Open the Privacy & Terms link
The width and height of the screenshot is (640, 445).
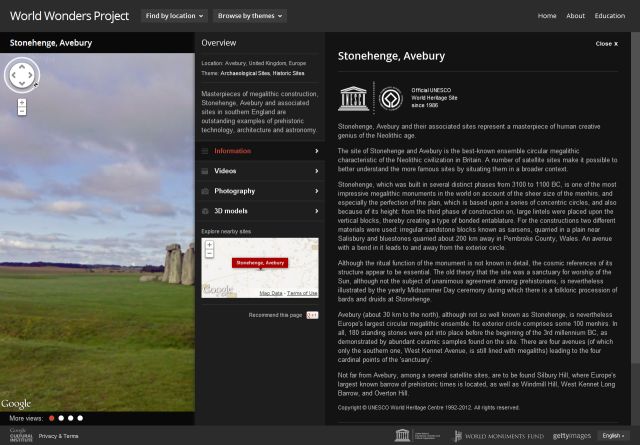click(58, 436)
